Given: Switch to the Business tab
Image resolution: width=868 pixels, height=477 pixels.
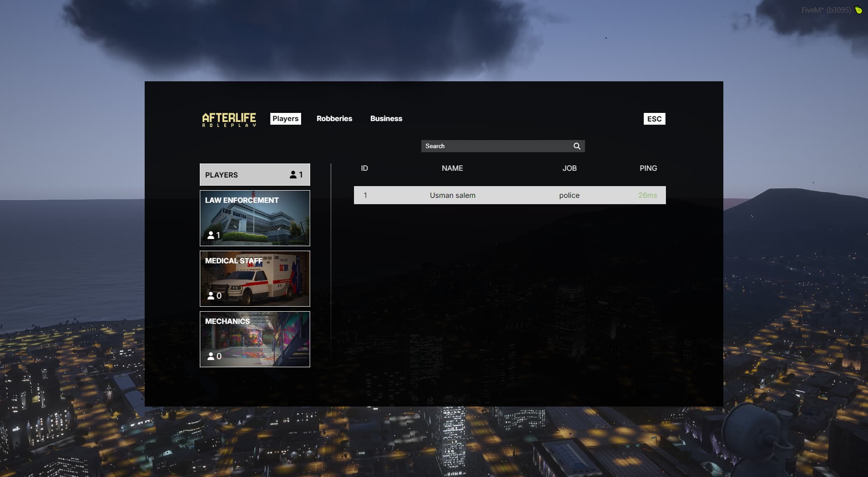Looking at the screenshot, I should [x=386, y=119].
